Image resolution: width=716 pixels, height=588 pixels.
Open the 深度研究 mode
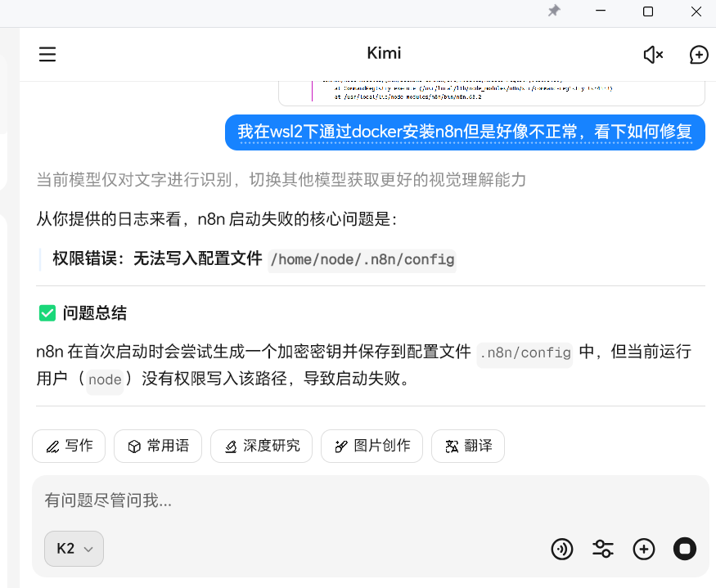pos(261,446)
